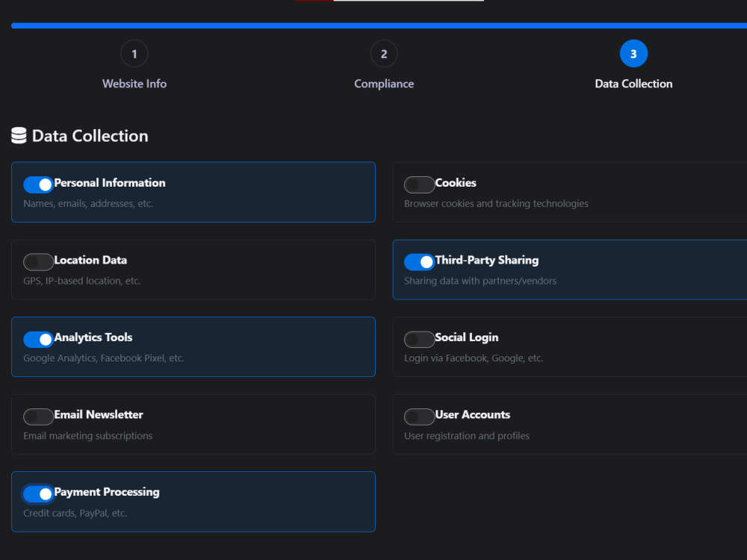Enable the User Accounts toggle

coord(419,417)
